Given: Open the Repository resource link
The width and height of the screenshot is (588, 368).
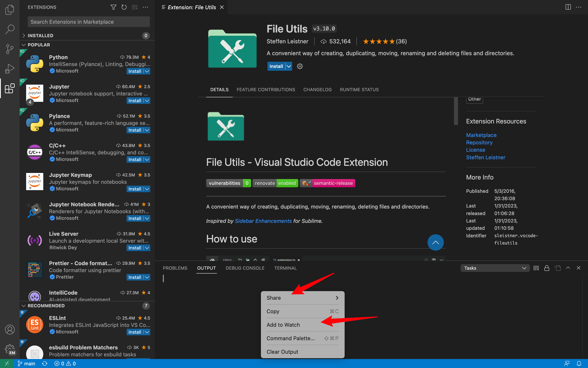Looking at the screenshot, I should pyautogui.click(x=479, y=142).
